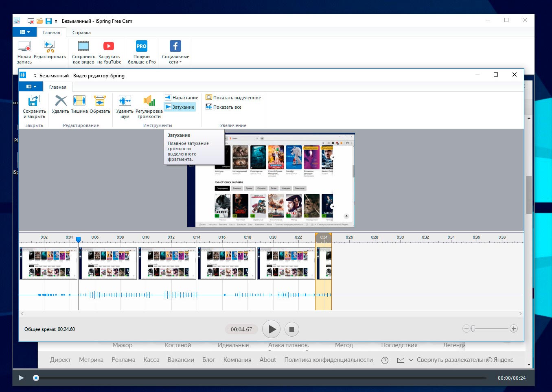
Task: Click Показать выделенное zoom option
Action: pyautogui.click(x=233, y=98)
